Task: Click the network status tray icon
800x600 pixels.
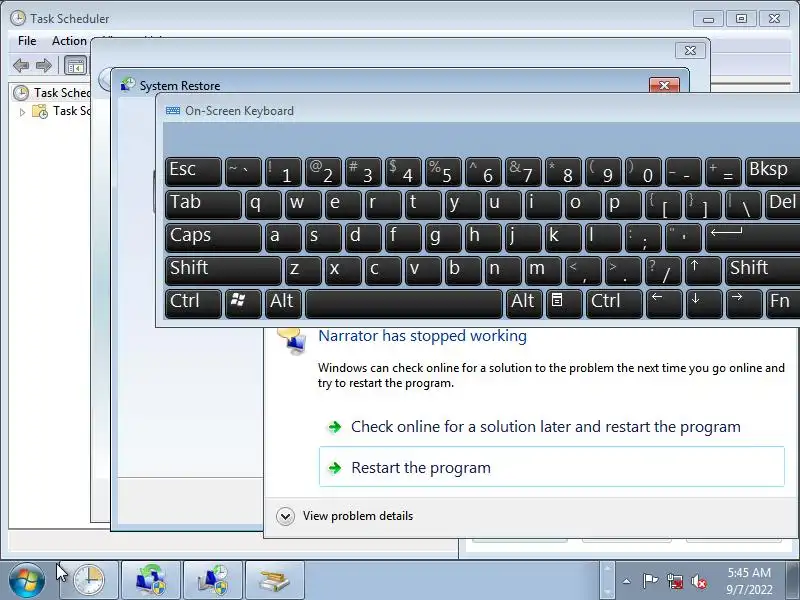Action: coord(674,581)
